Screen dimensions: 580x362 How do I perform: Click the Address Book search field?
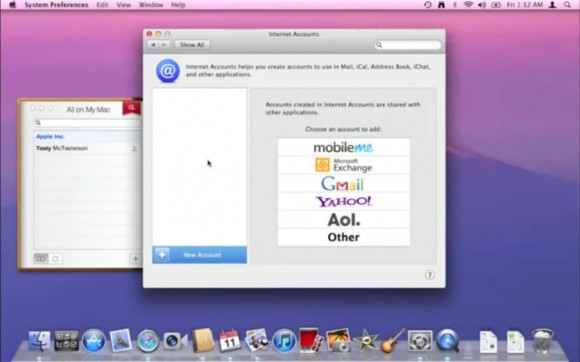point(88,123)
